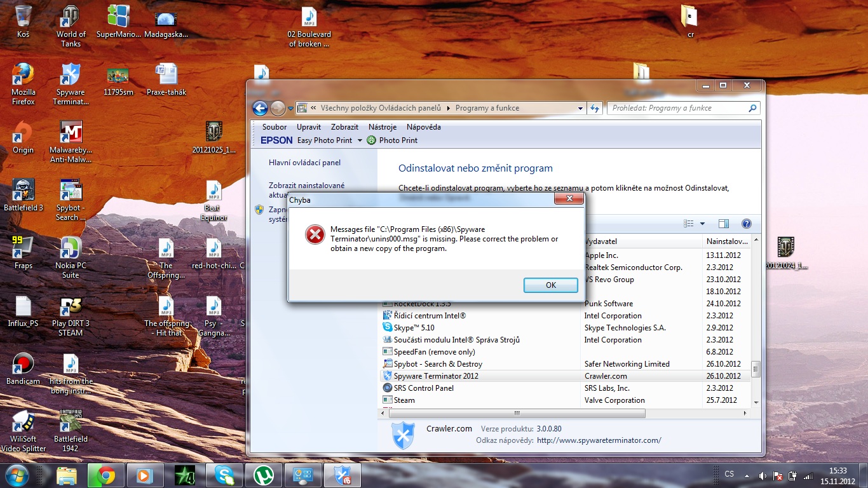Click the volume tray icon

tap(762, 476)
